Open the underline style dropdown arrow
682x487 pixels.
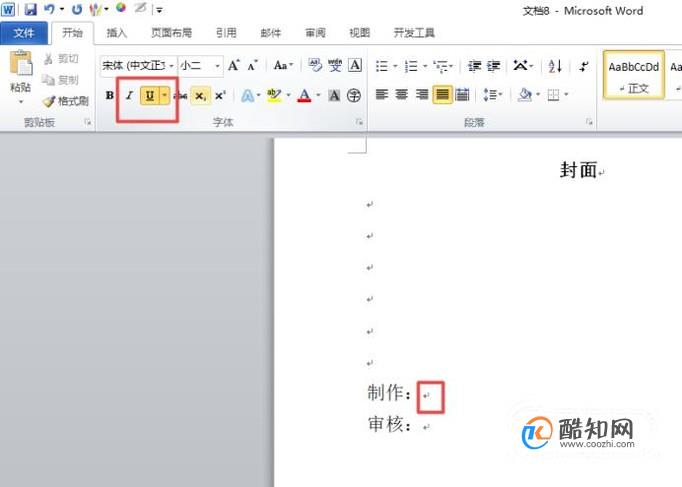pos(164,95)
